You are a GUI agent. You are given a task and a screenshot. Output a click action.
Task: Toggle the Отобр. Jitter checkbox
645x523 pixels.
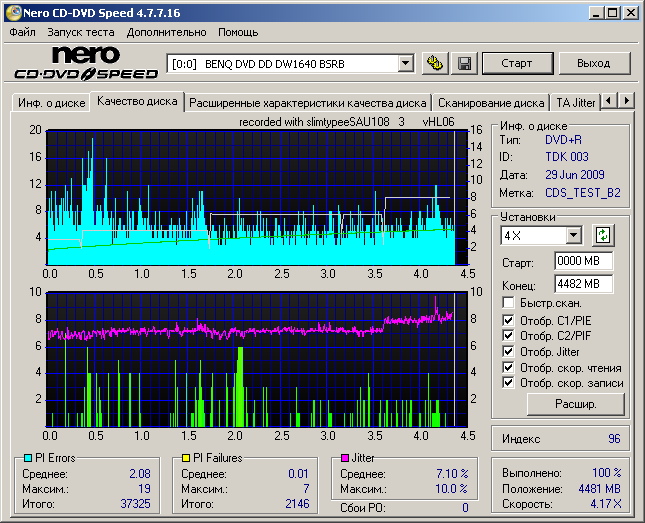tap(509, 351)
